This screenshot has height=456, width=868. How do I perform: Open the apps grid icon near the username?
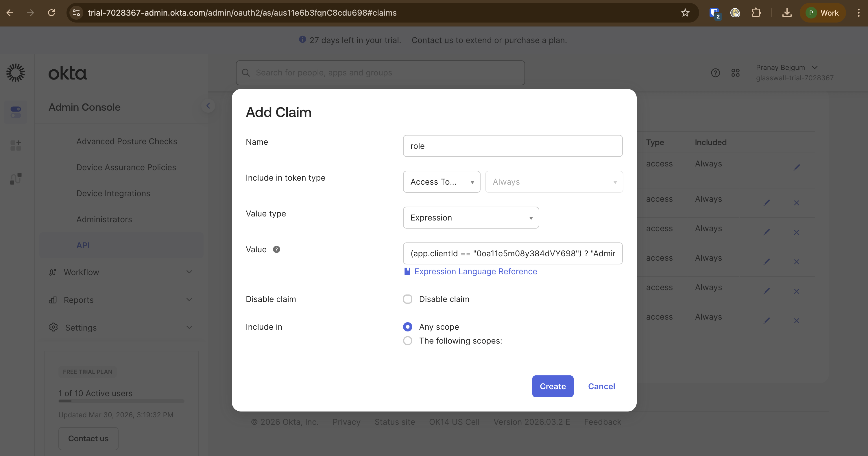tap(736, 73)
